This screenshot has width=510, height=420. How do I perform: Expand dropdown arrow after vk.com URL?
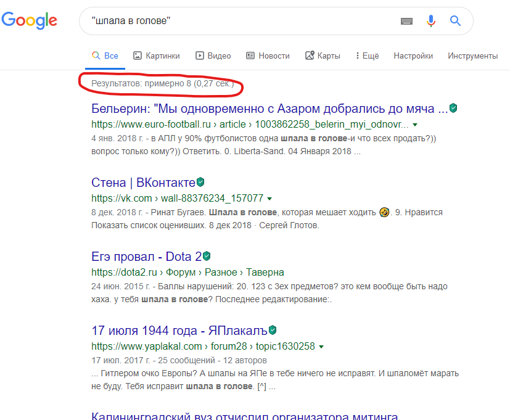tap(270, 199)
